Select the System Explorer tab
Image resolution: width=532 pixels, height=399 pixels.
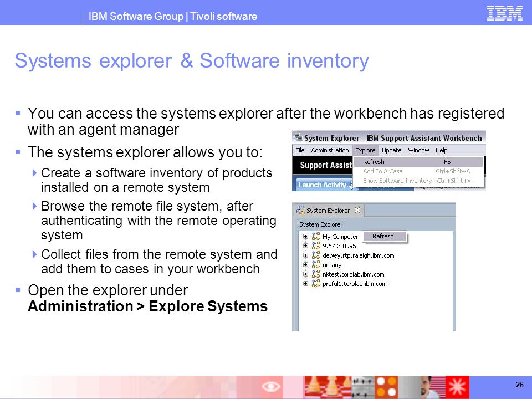[328, 211]
